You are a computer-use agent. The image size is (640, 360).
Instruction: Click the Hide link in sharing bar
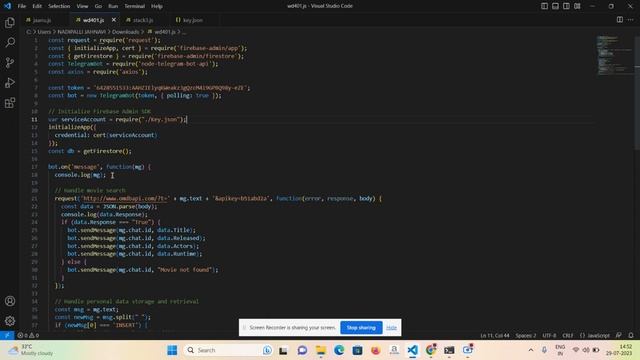click(391, 327)
